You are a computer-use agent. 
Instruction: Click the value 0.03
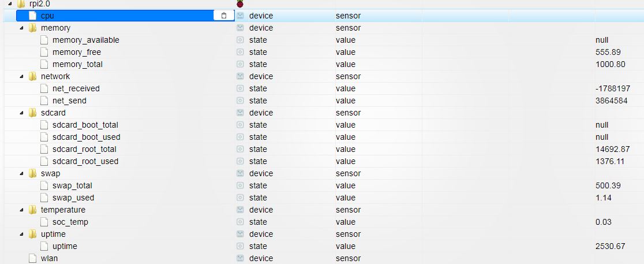(x=604, y=222)
